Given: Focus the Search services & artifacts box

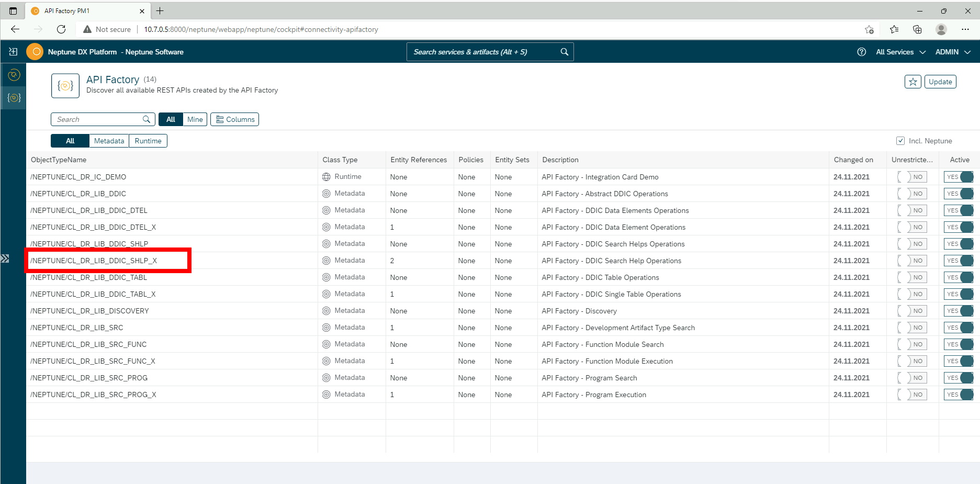Looking at the screenshot, I should pyautogui.click(x=490, y=52).
